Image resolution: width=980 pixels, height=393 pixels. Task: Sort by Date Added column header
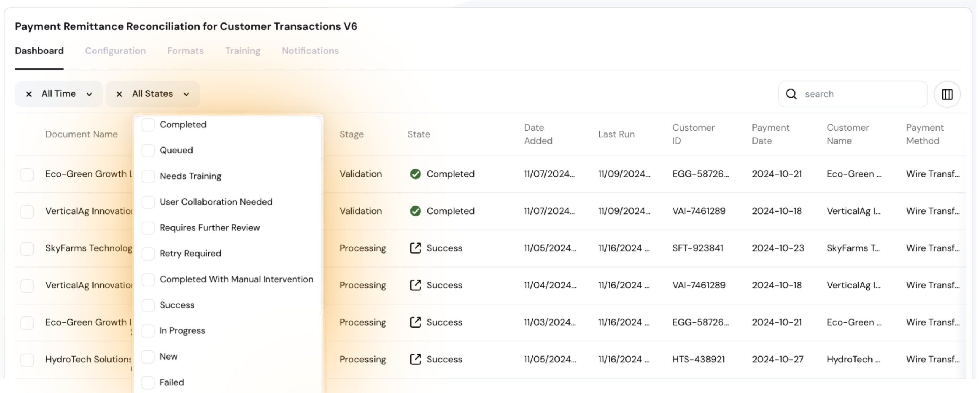coord(538,134)
